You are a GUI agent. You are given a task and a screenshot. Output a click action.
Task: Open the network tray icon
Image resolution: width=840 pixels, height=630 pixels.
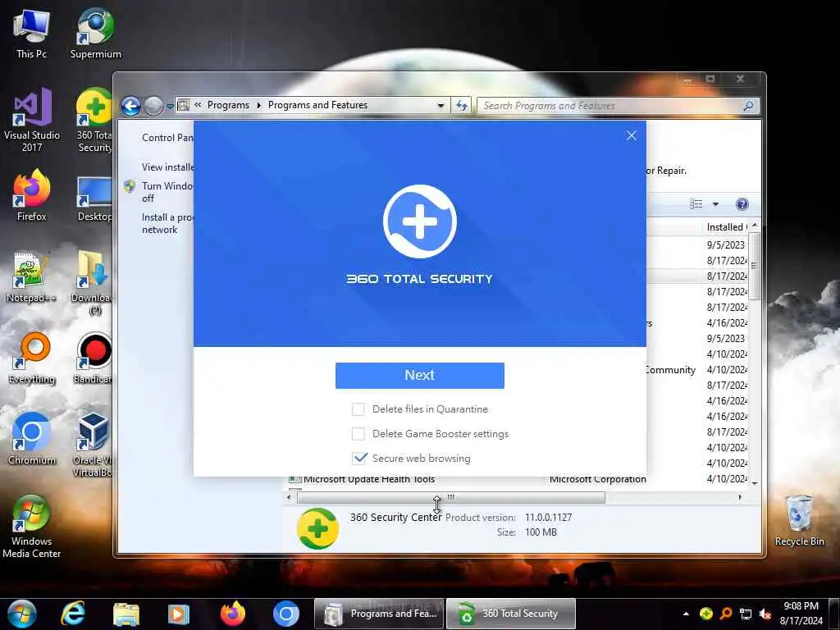746,614
